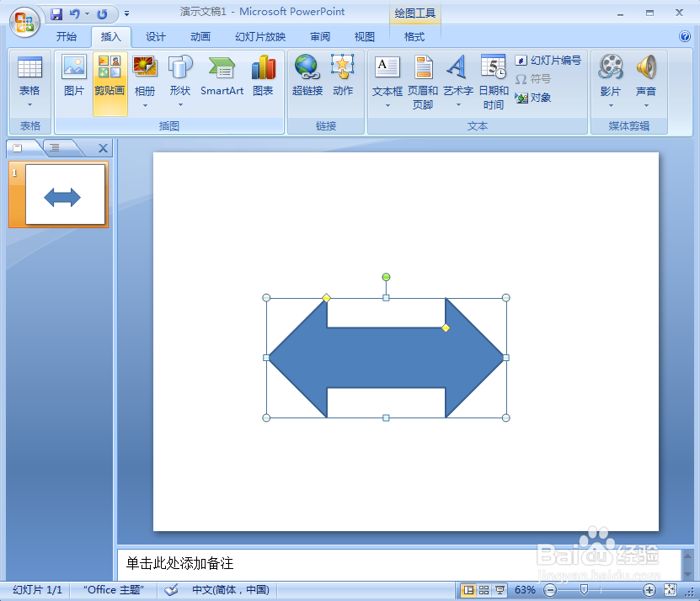Click the "Office 主题" theme indicator

[114, 590]
